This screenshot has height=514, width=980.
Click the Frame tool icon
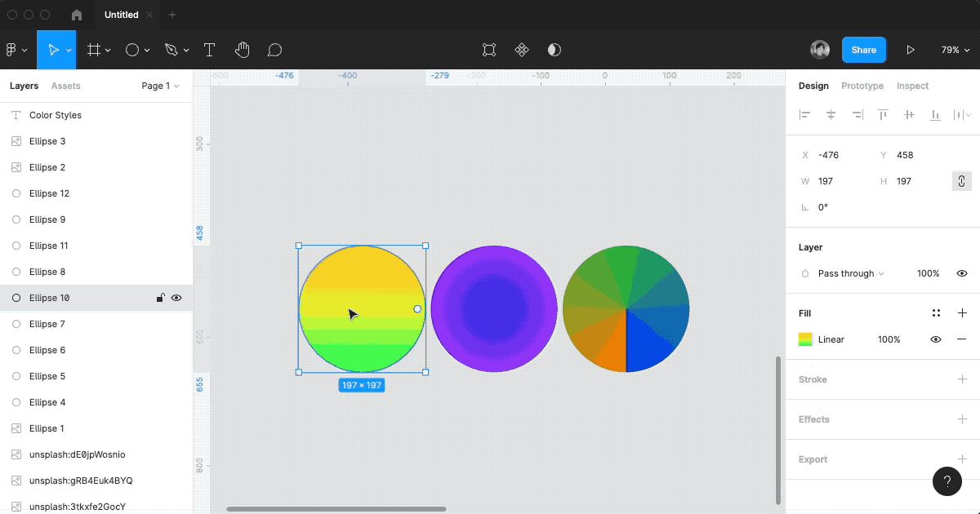click(x=94, y=50)
